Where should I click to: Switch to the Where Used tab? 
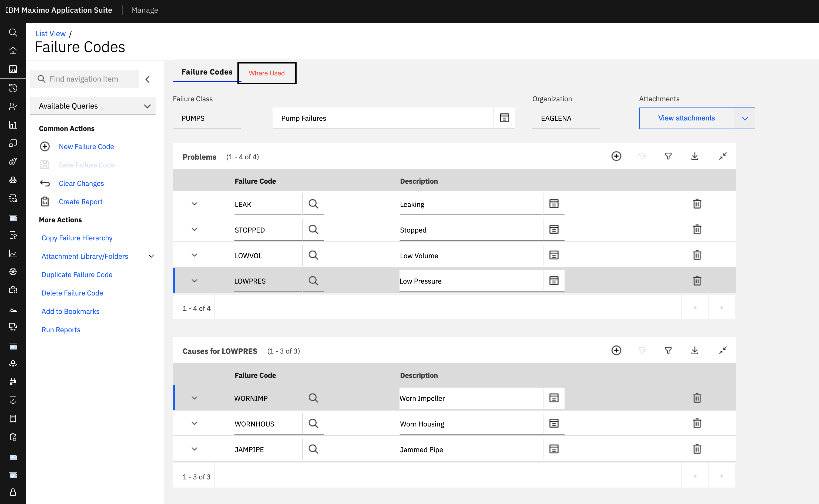click(267, 73)
